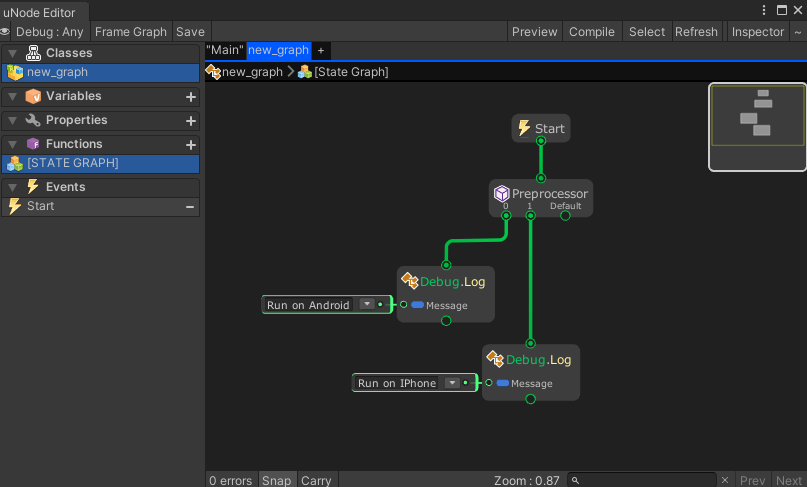Click into the graph search field
The image size is (807, 487).
coord(641,480)
